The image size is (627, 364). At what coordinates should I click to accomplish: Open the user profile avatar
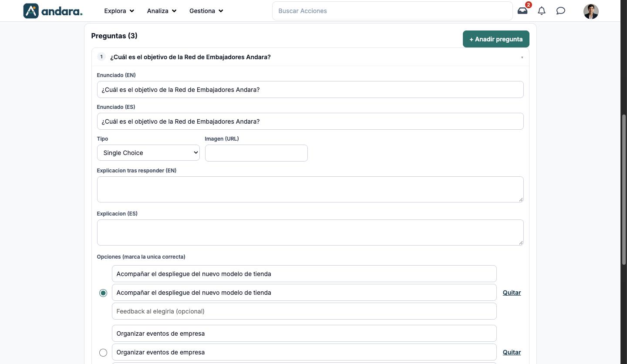tap(591, 11)
